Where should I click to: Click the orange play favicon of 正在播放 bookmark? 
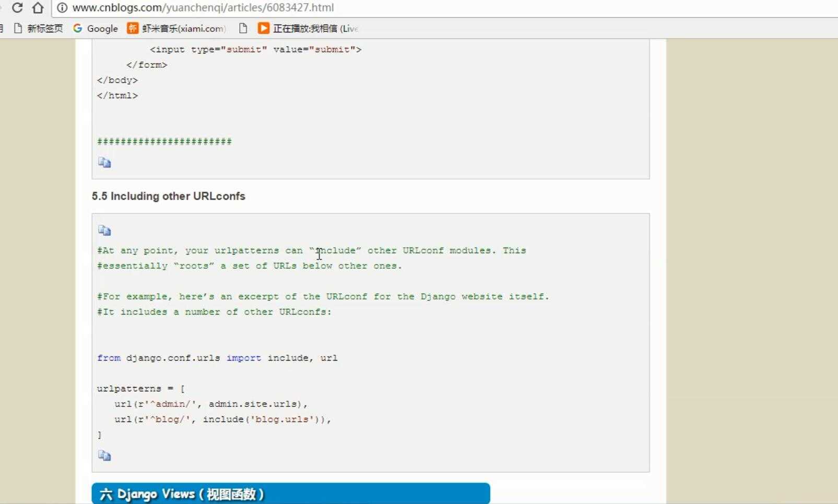pyautogui.click(x=264, y=28)
